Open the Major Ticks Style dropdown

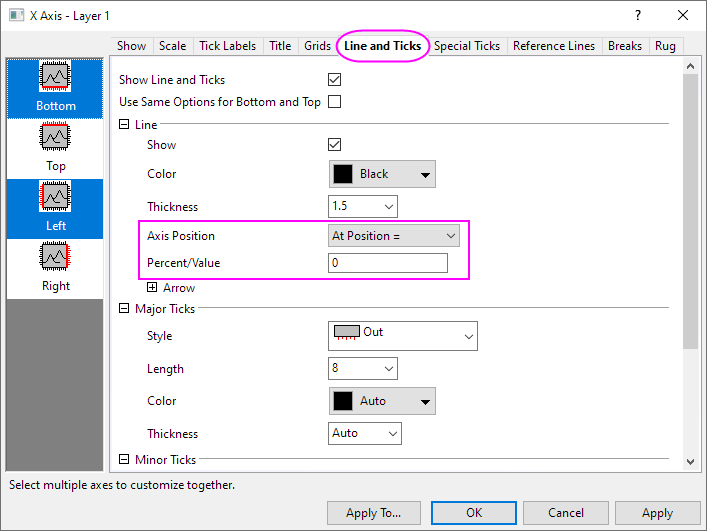(403, 336)
